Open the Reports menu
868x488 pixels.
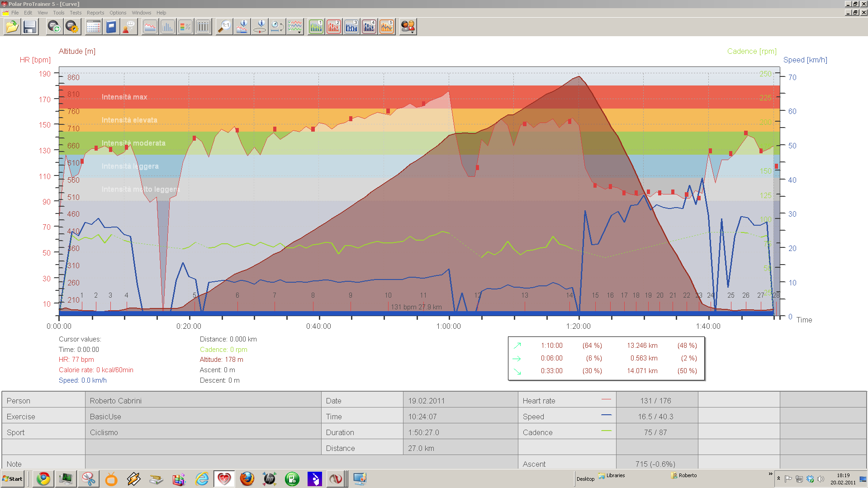coord(95,13)
